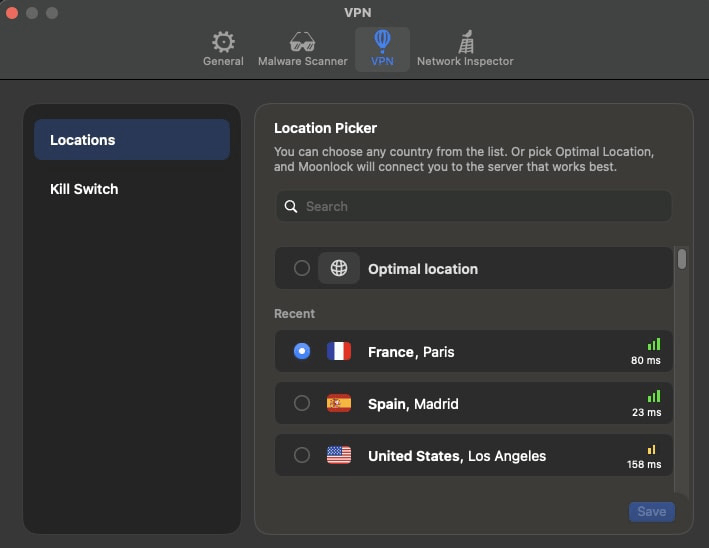The image size is (709, 548).
Task: Click the Optimal location globe icon
Action: 339,268
